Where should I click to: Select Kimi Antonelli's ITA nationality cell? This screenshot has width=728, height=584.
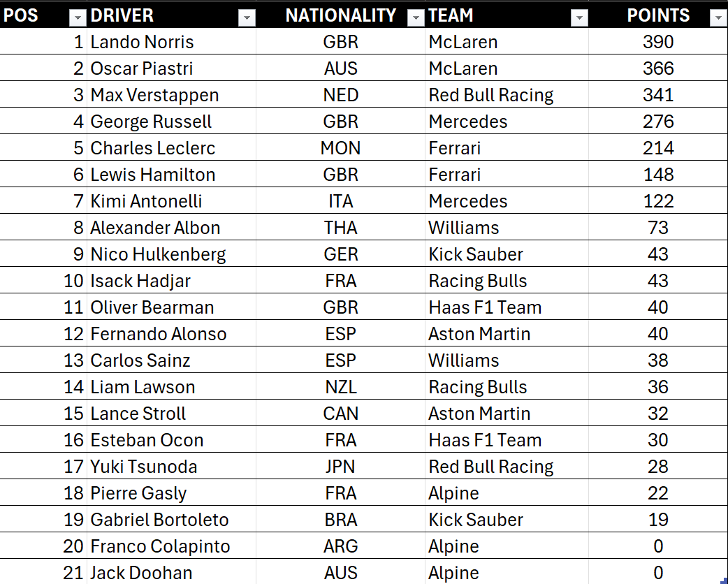pyautogui.click(x=341, y=201)
